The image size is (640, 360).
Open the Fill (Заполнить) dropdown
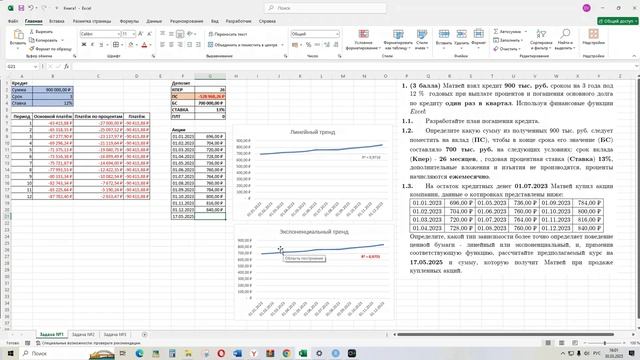tap(508, 40)
